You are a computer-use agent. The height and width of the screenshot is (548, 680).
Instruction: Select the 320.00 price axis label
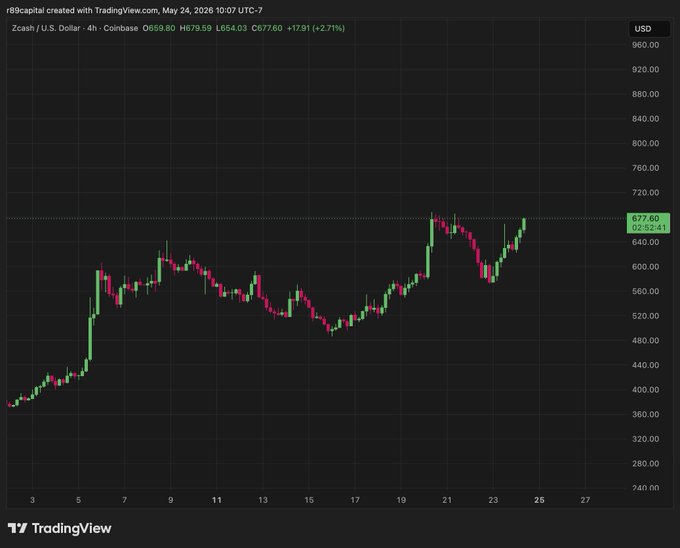point(645,439)
